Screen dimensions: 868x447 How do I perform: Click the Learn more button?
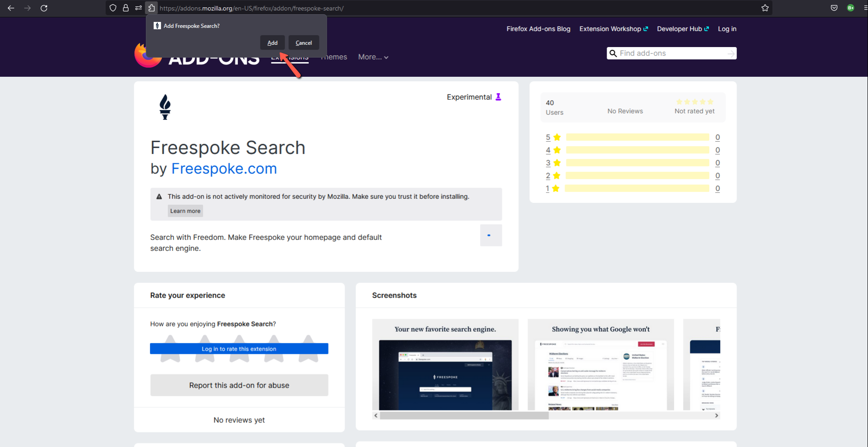[x=185, y=211]
